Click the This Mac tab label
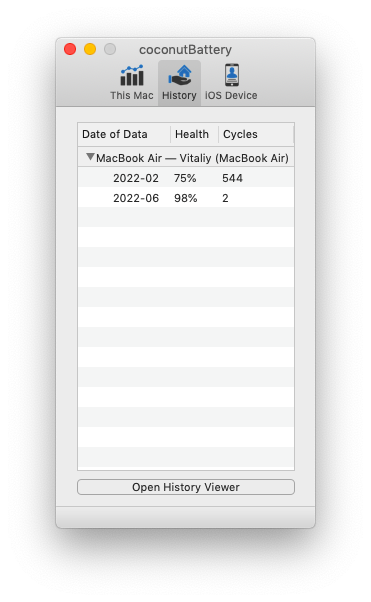This screenshot has width=371, height=602. (132, 95)
